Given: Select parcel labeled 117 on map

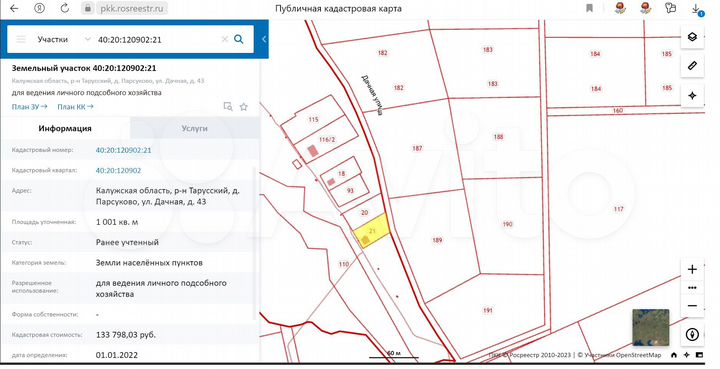Looking at the screenshot, I should coord(619,209).
